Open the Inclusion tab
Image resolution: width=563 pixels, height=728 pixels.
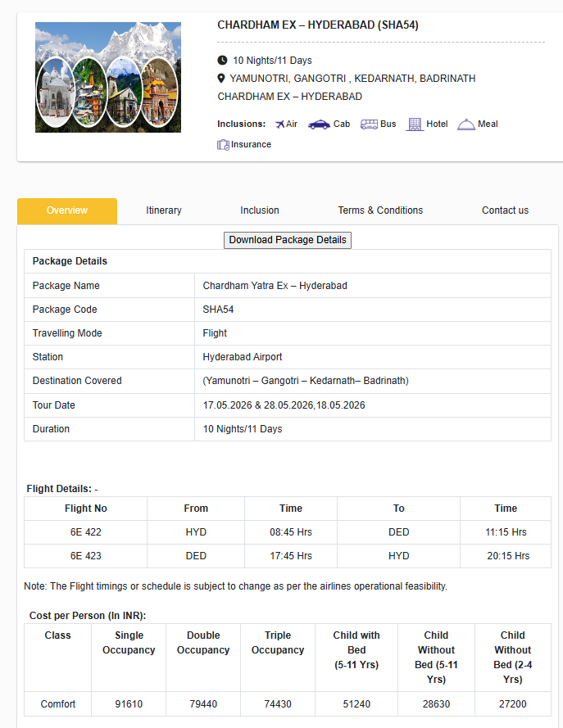point(260,210)
